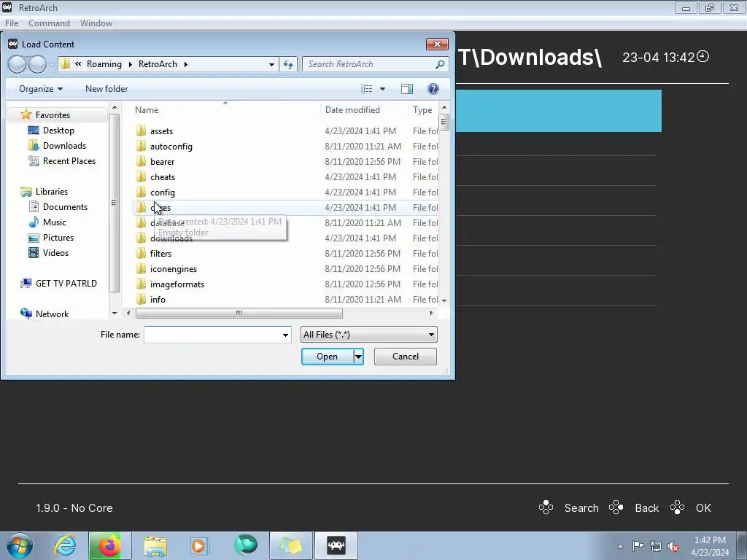The width and height of the screenshot is (747, 560).
Task: Open the Open button's split dropdown arrow
Action: 358,357
